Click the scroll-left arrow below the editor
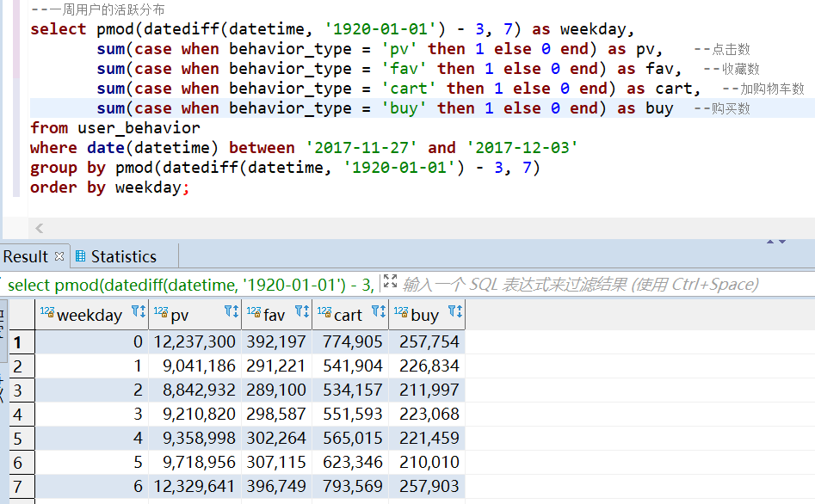 coord(40,228)
